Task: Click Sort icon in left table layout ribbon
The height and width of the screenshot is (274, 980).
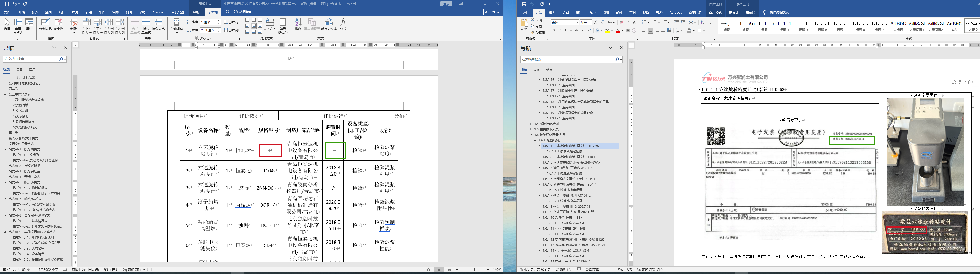Action: (298, 24)
